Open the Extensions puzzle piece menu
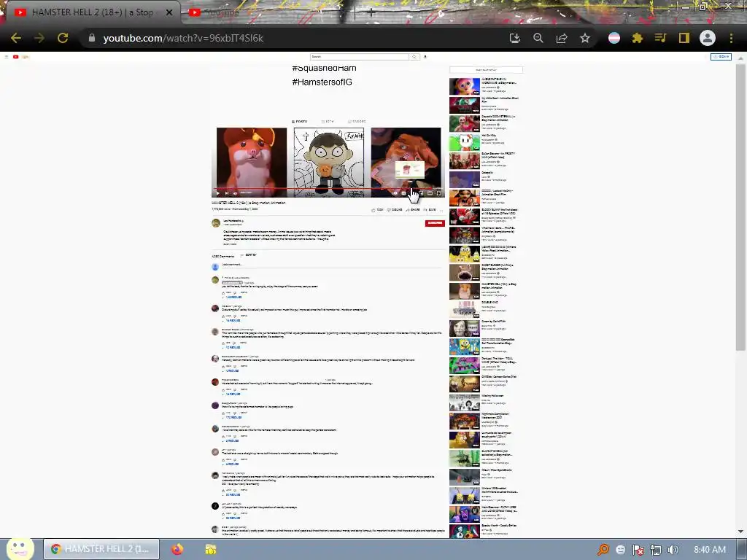The image size is (747, 560). coord(638,38)
